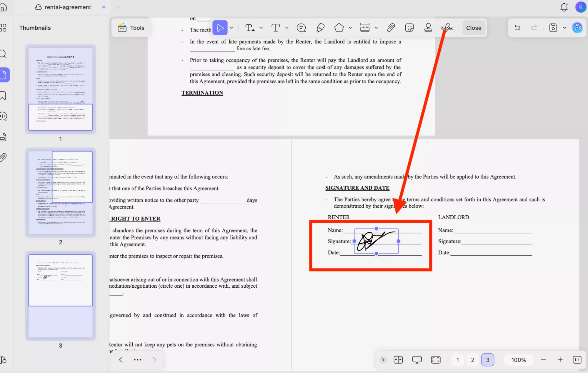Open the comments panel in sidebar
The width and height of the screenshot is (588, 373).
[x=3, y=116]
